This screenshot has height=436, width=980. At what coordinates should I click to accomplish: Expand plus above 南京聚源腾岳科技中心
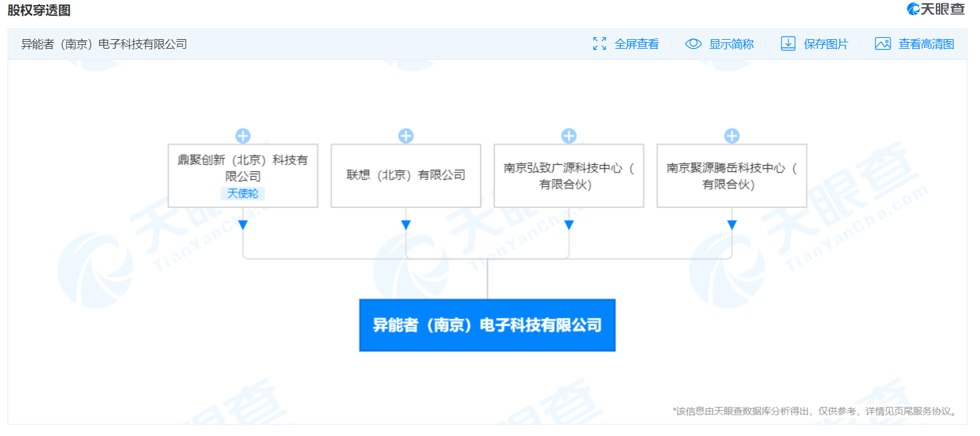pyautogui.click(x=732, y=136)
